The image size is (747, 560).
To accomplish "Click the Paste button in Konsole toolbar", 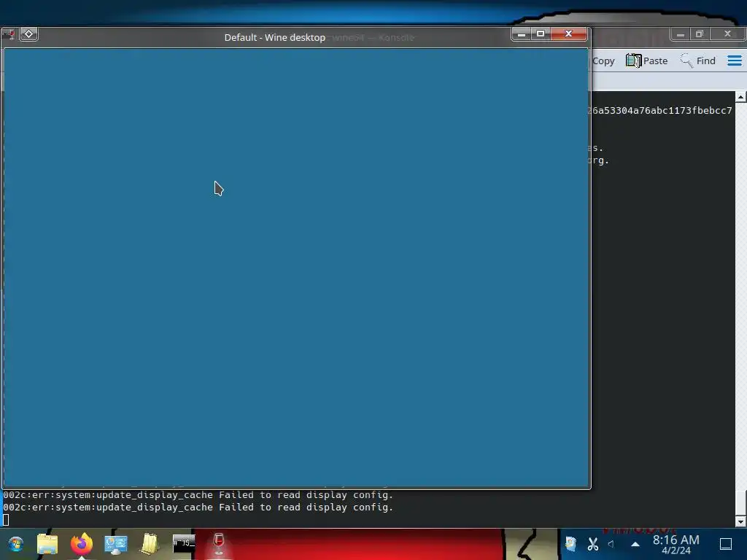I will tap(646, 61).
